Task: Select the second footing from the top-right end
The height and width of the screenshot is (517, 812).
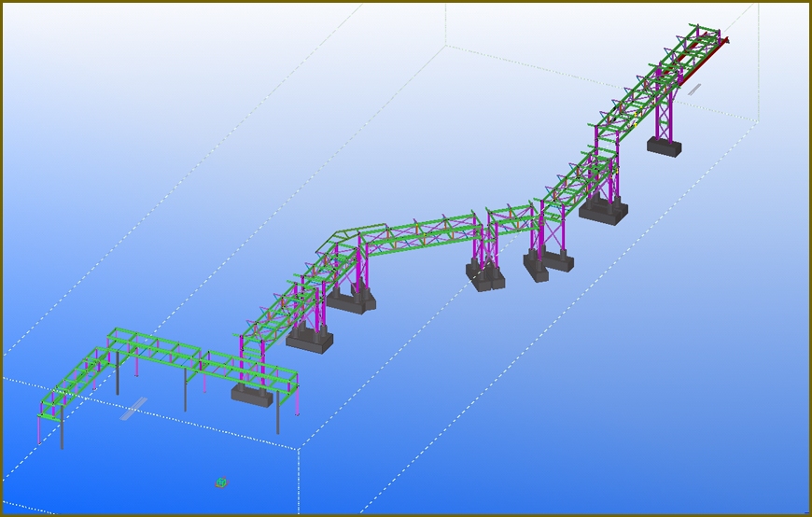Action: click(x=603, y=212)
